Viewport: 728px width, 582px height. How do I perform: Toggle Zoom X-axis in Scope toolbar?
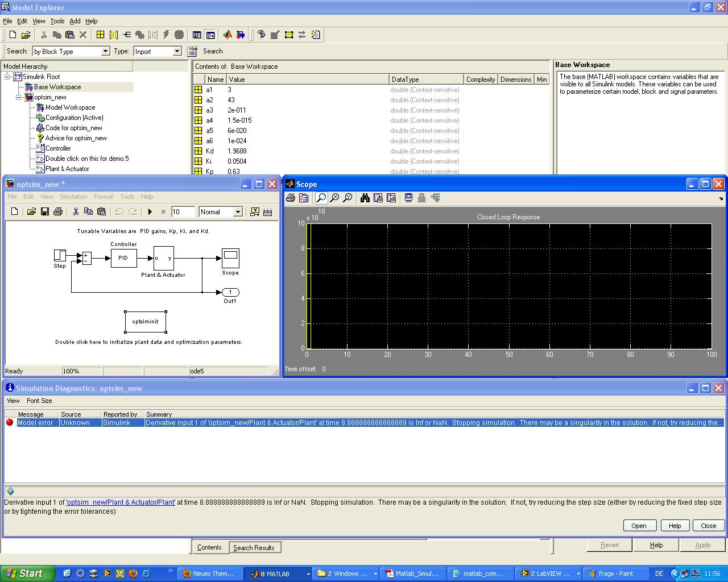click(x=334, y=198)
